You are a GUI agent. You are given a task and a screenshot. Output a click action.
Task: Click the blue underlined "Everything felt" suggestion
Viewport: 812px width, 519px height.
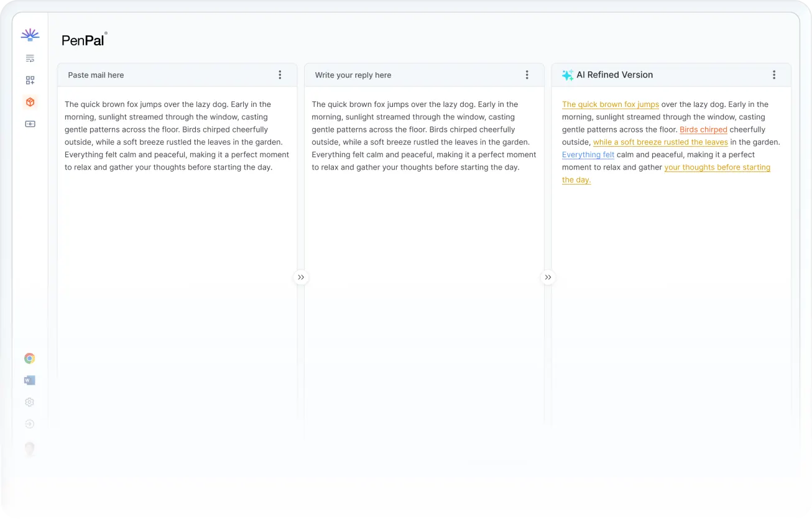pyautogui.click(x=588, y=155)
